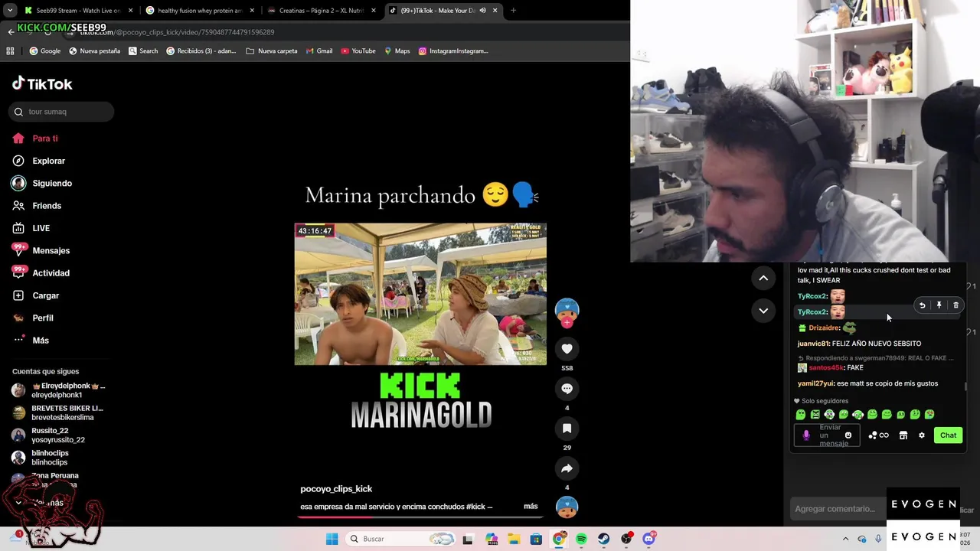This screenshot has height=551, width=980.
Task: Show hidden system tray icons chevron
Action: (x=848, y=539)
